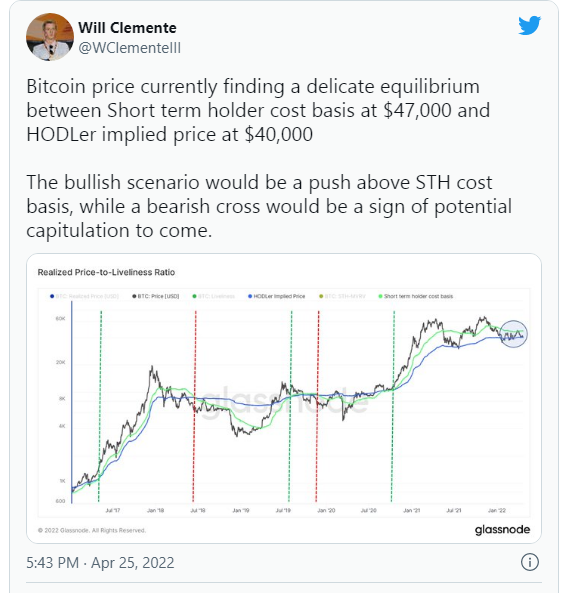Open Will Clemente's profile picture

point(50,37)
